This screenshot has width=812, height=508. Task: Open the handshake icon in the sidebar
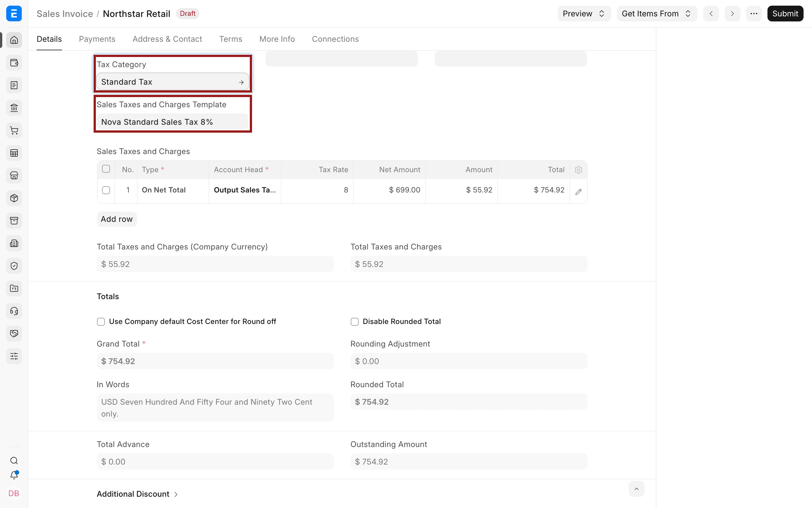[x=14, y=334]
